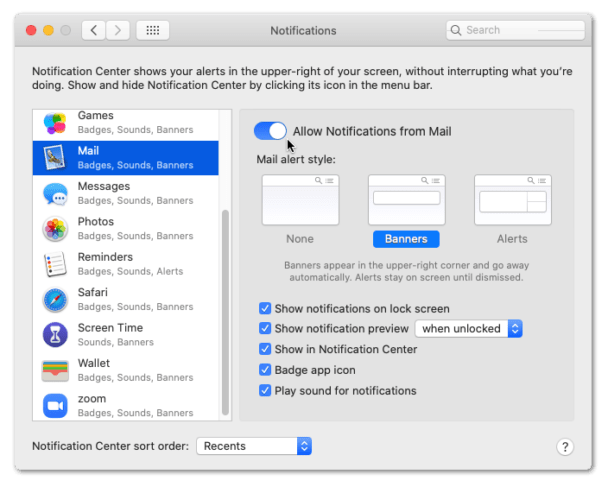Select the Banners alert style thumbnail
The image size is (608, 487).
[x=406, y=200]
